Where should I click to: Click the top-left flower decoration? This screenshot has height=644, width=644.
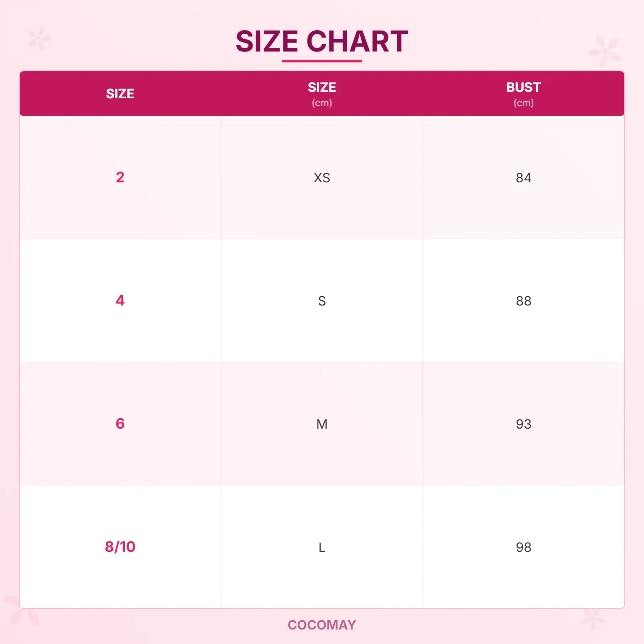(39, 39)
